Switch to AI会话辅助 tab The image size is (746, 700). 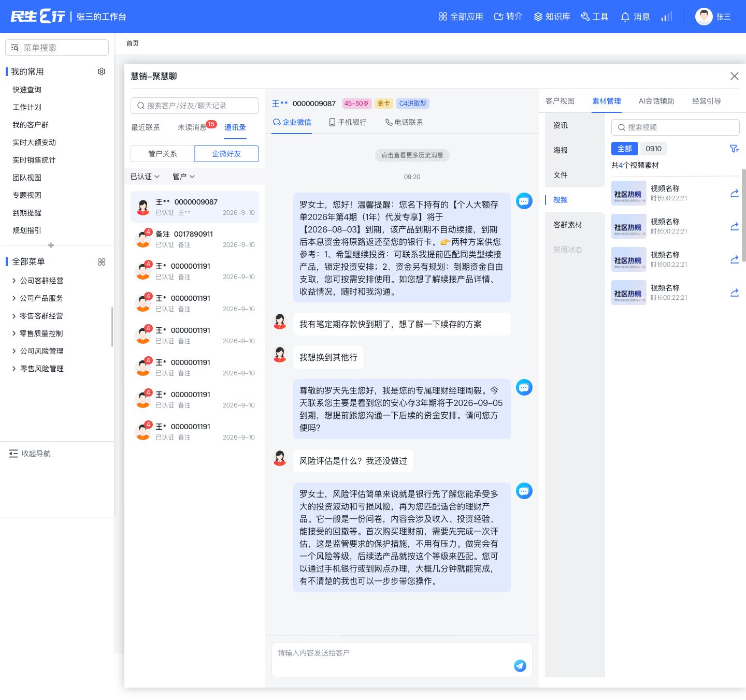656,101
